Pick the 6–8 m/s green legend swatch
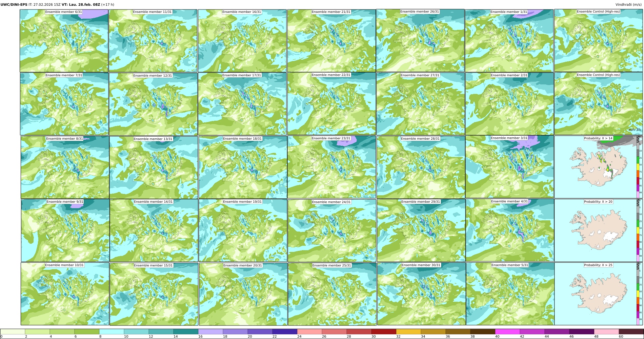 click(87, 332)
